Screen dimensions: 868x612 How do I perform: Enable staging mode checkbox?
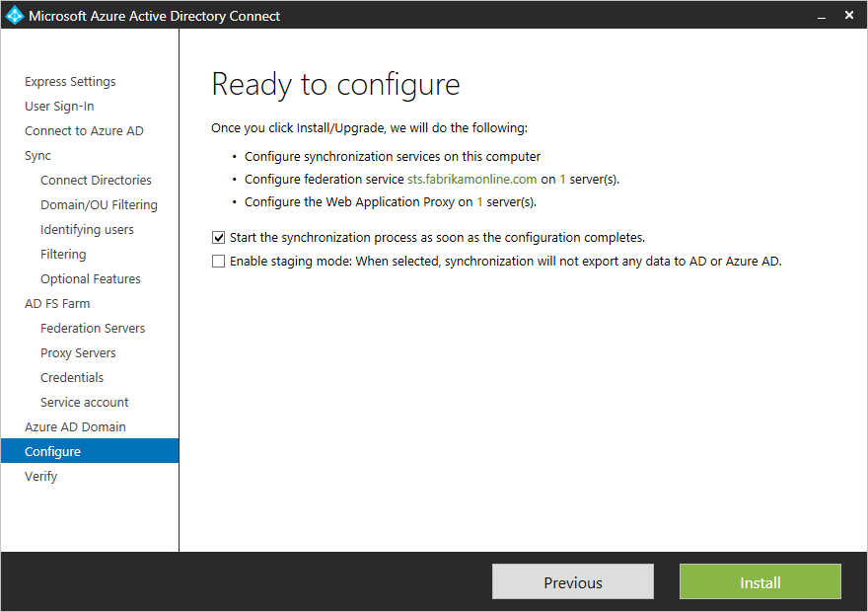tap(219, 261)
